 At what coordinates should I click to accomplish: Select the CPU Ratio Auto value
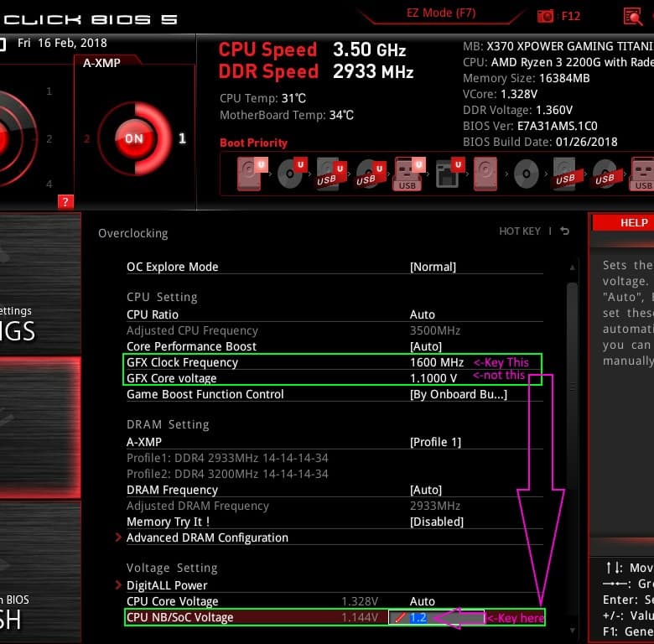click(x=422, y=314)
